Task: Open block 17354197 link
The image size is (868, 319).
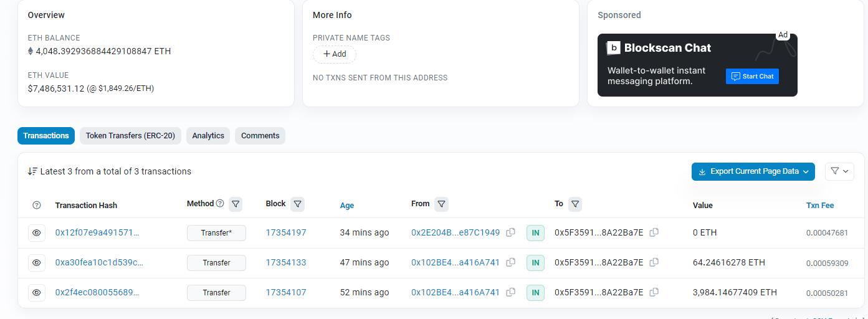Action: [x=285, y=232]
